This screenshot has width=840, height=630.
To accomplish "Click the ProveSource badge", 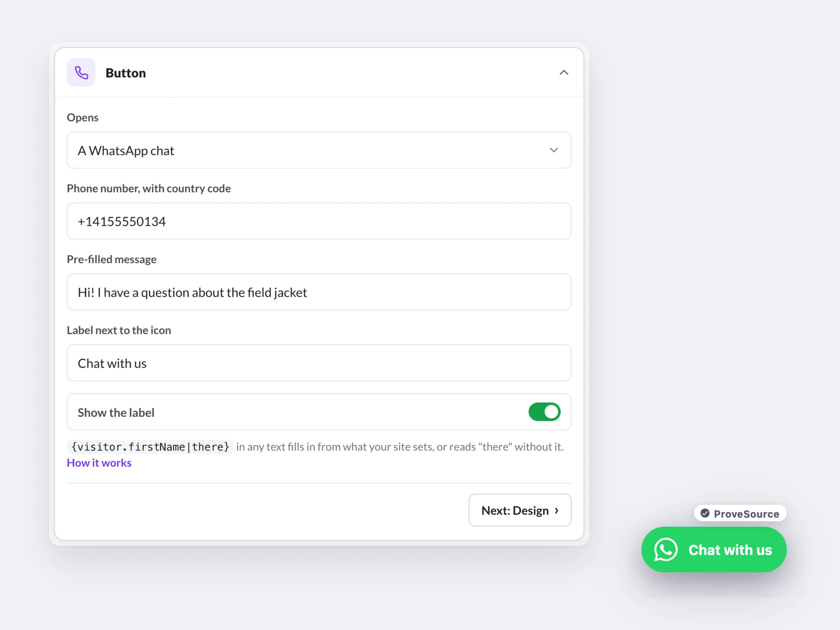I will pos(740,514).
